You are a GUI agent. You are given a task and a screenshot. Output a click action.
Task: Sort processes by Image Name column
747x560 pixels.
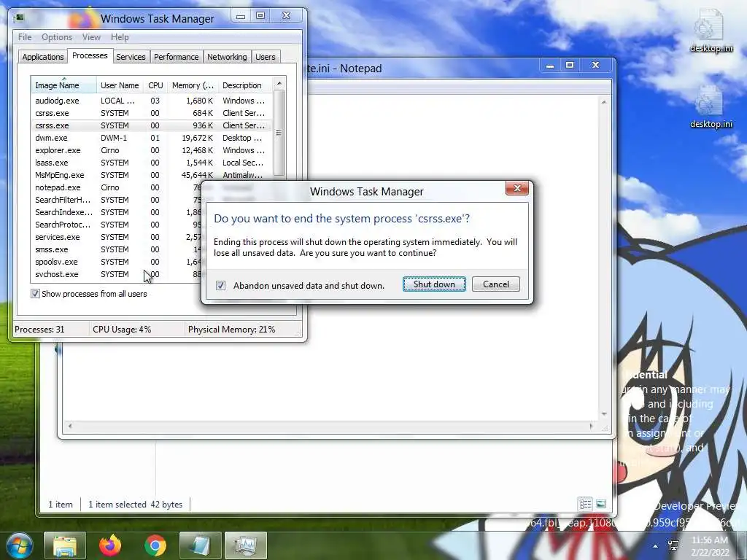(64, 85)
